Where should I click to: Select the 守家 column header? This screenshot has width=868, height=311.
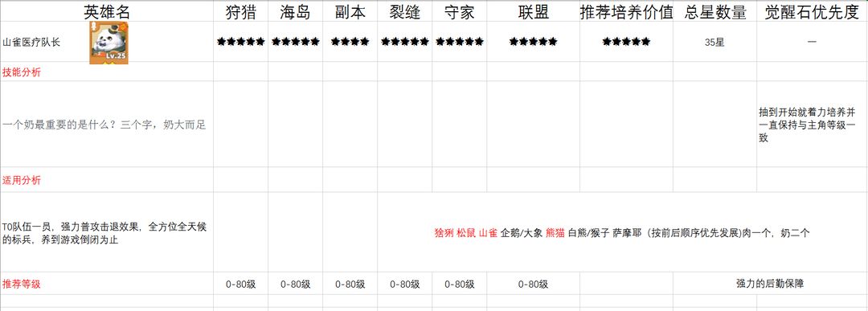click(x=460, y=12)
